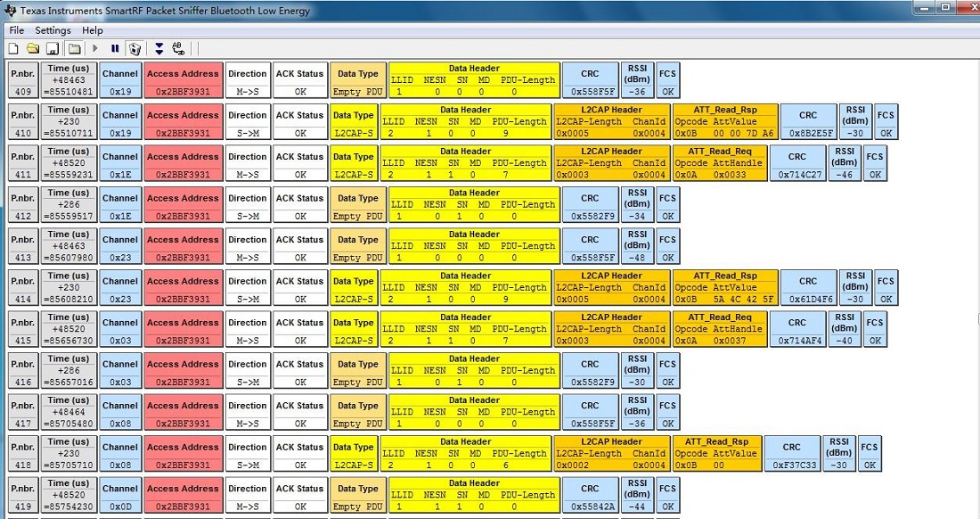Select the CRC field of packet 416

click(590, 371)
